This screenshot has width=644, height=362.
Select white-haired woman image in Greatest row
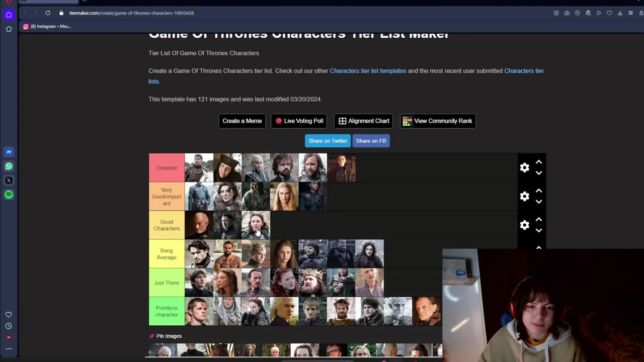(256, 168)
